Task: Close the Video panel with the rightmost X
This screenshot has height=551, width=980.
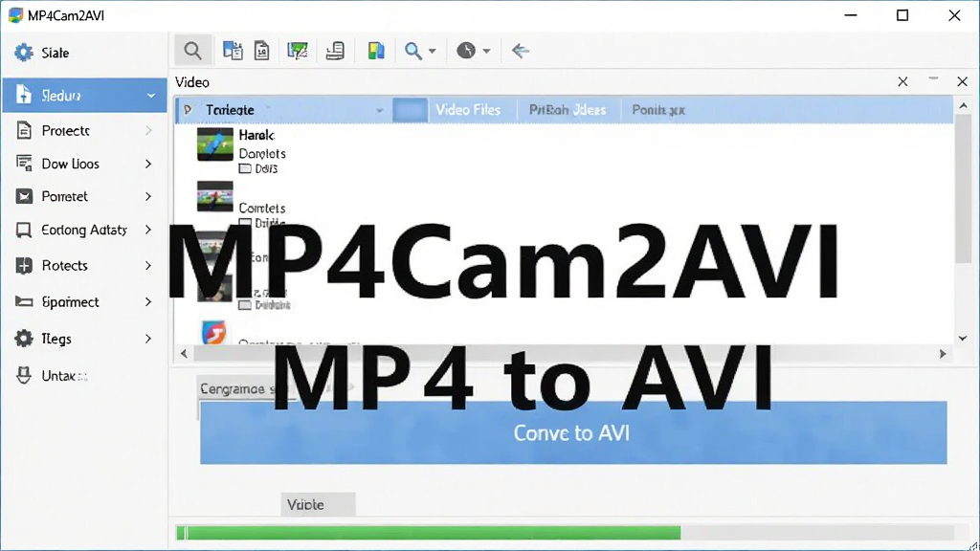Action: coord(962,82)
